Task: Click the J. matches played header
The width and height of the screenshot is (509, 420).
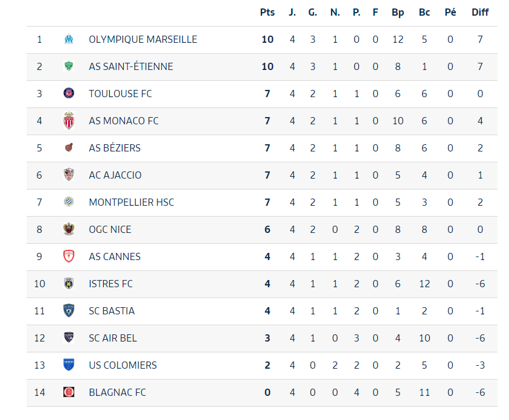Action: pyautogui.click(x=292, y=12)
